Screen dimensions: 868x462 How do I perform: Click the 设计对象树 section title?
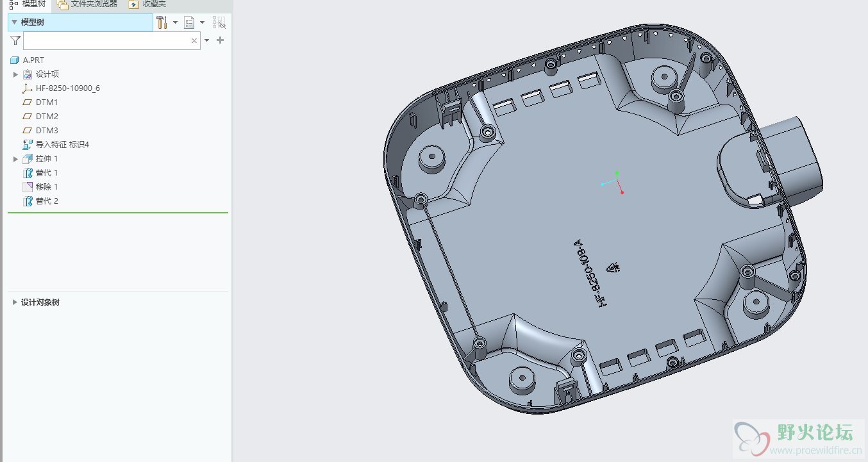(40, 302)
